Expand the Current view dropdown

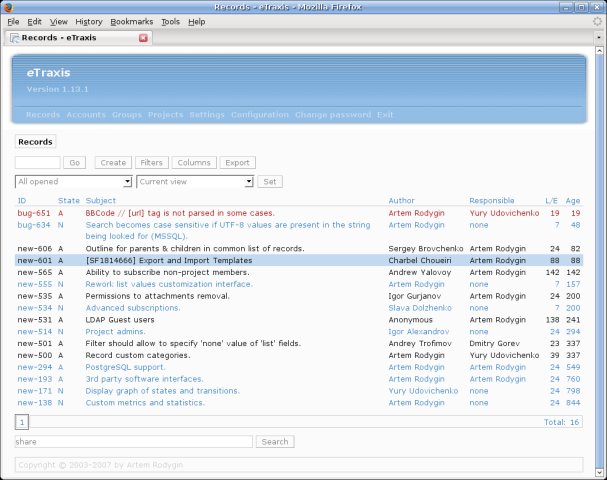(194, 181)
